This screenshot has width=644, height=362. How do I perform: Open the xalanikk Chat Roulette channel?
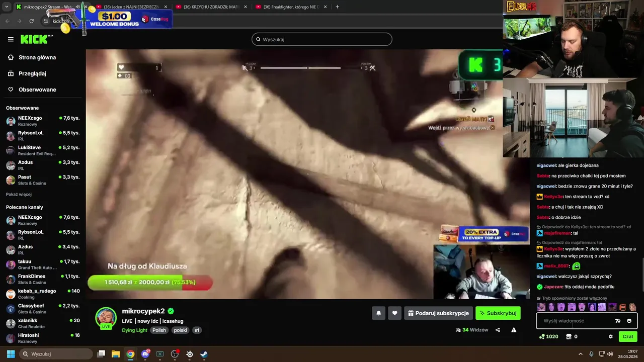point(43,323)
